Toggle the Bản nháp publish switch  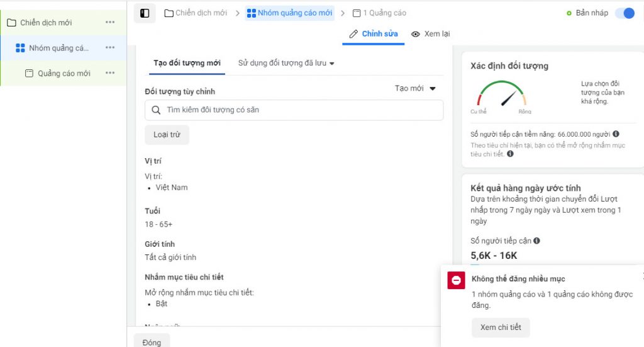point(625,13)
